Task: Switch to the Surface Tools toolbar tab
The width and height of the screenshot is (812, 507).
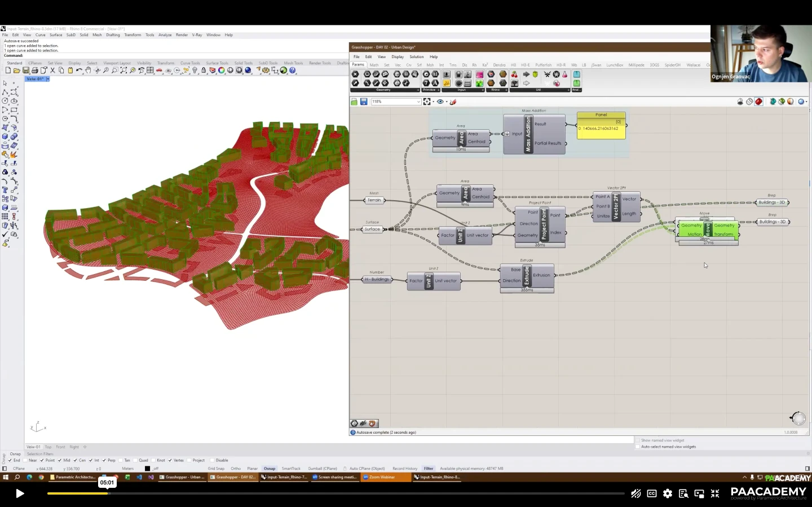Action: pyautogui.click(x=217, y=63)
